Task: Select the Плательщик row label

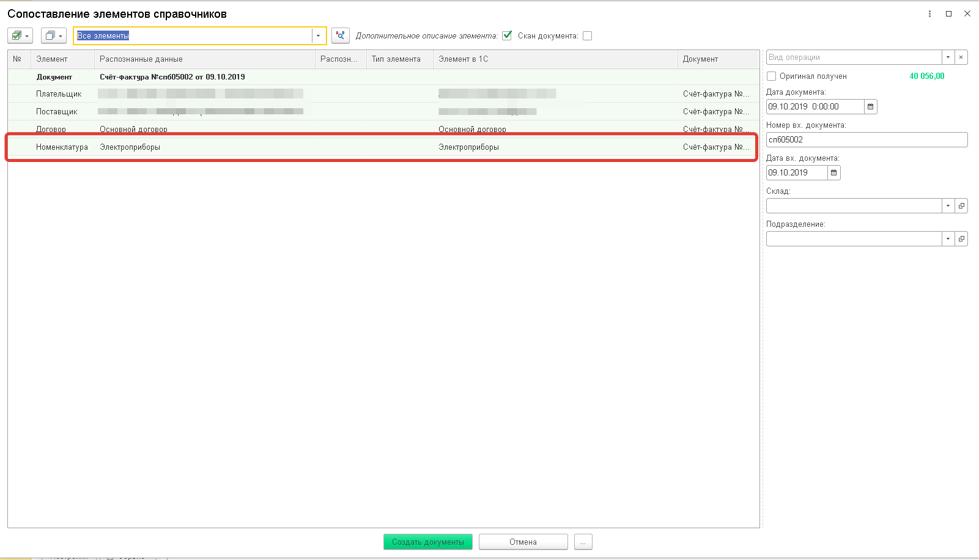Action: [x=59, y=94]
